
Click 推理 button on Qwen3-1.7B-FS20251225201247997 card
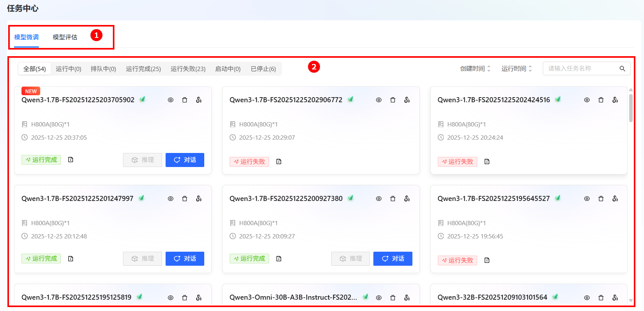(143, 259)
